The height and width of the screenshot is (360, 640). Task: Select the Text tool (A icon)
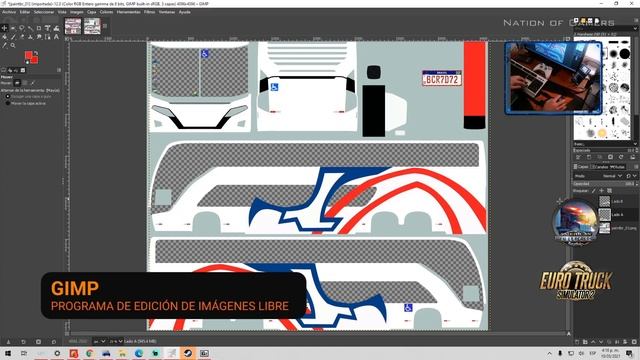56,37
